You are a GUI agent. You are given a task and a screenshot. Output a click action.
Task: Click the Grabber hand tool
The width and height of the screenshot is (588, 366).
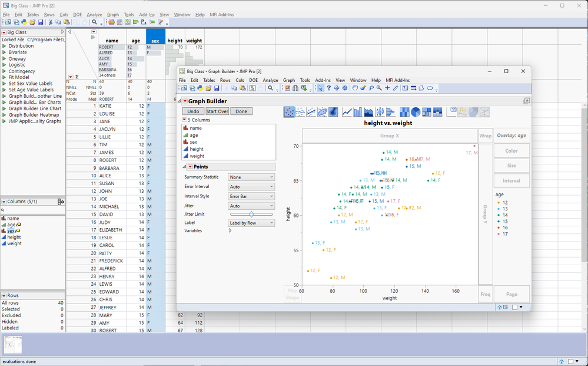click(355, 88)
